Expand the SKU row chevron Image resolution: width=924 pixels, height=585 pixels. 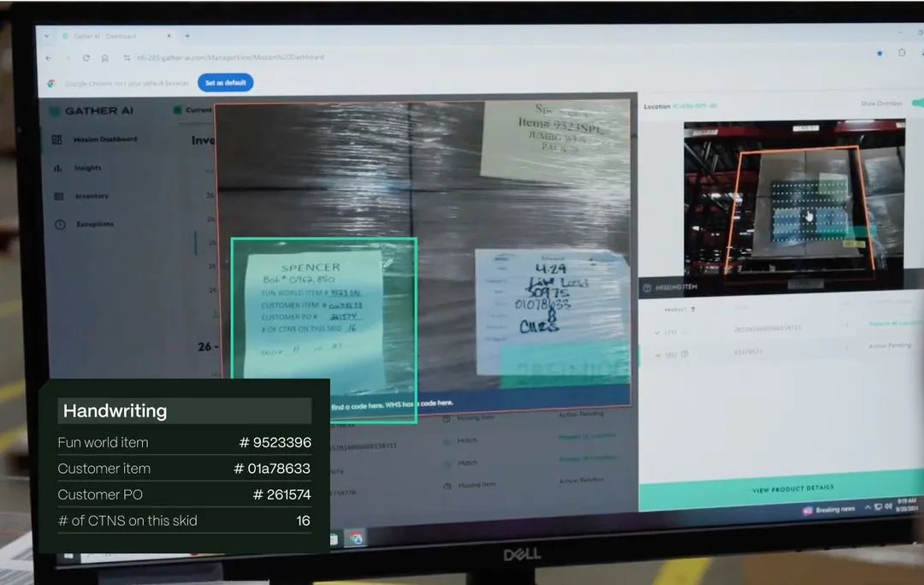657,355
